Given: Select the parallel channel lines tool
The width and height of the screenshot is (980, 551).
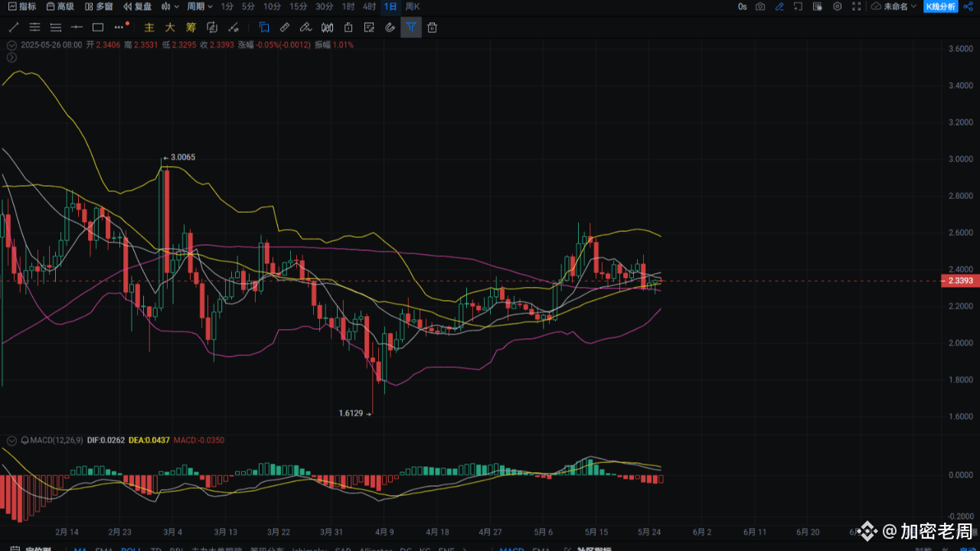Looking at the screenshot, I should 34,28.
